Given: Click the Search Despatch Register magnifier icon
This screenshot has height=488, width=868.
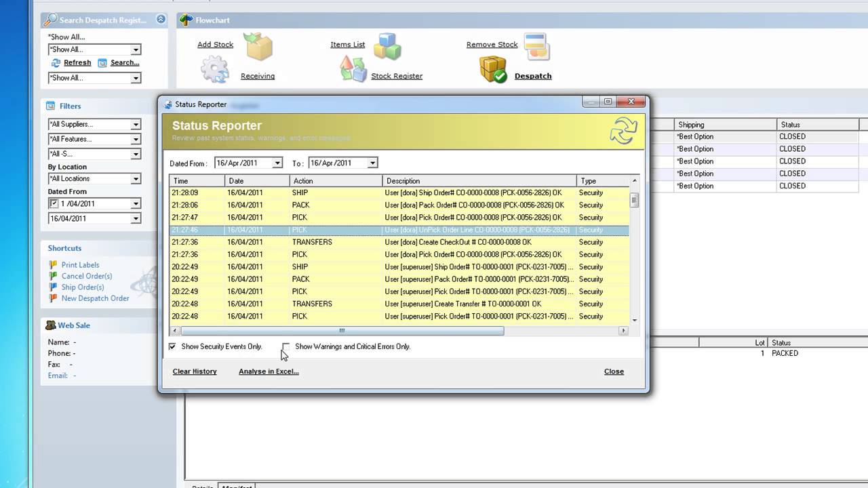Looking at the screenshot, I should (50, 20).
